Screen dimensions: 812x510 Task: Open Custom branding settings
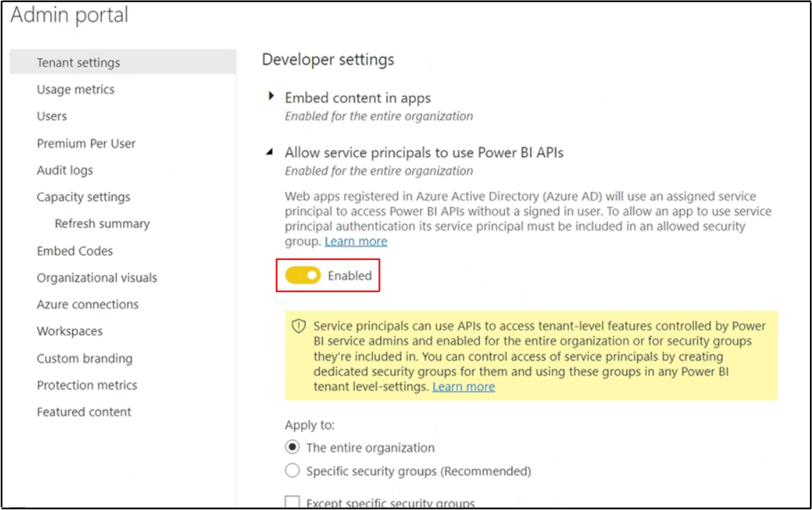pos(85,359)
